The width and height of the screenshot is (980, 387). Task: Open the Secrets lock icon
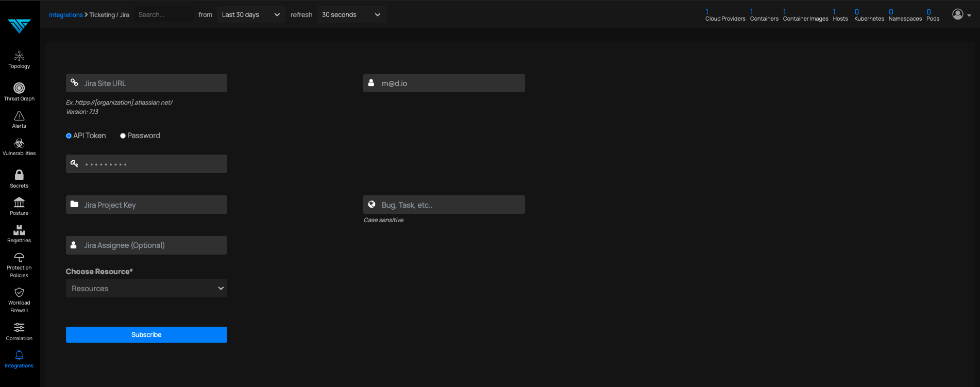click(x=19, y=175)
